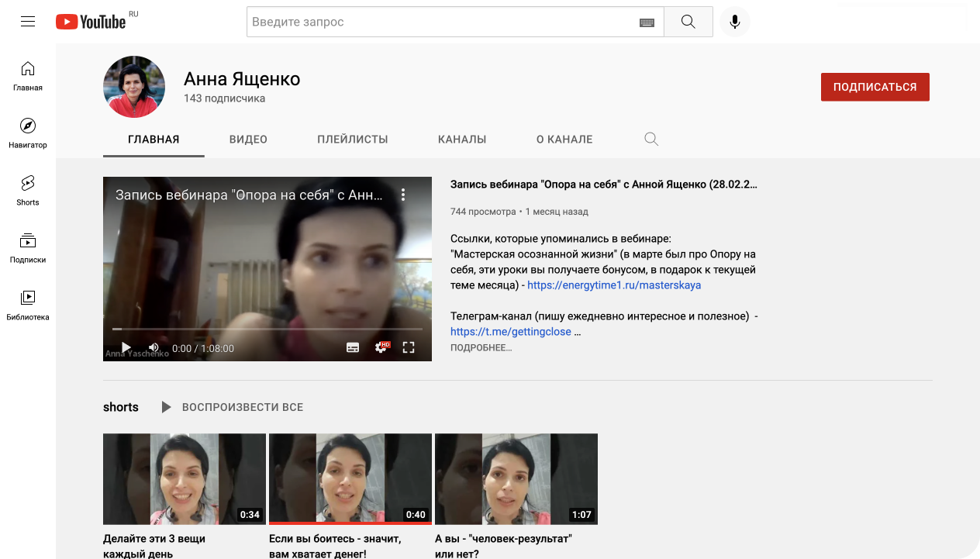Start voice search with microphone
The height and width of the screenshot is (559, 980).
(735, 22)
